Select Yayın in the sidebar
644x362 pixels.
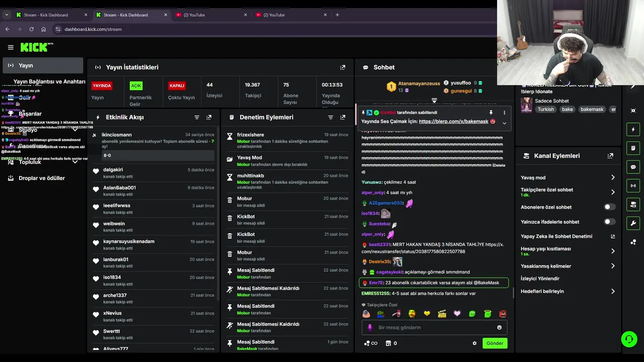coord(43,65)
